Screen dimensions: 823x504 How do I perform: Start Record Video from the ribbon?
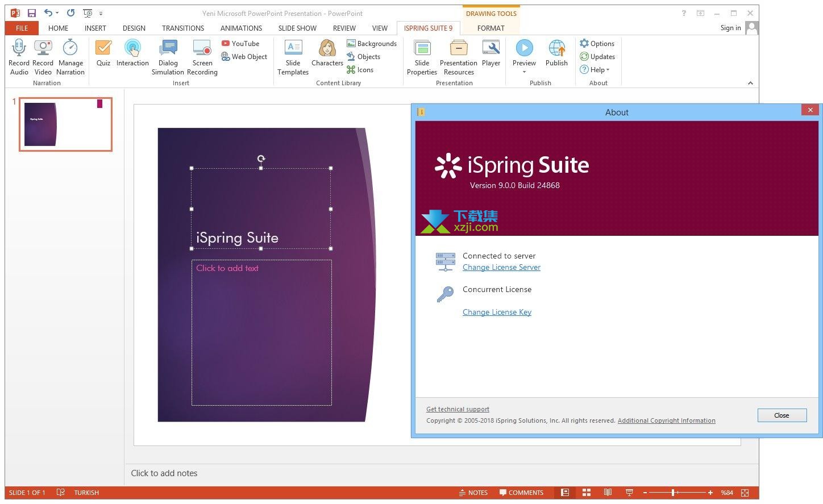(43, 57)
